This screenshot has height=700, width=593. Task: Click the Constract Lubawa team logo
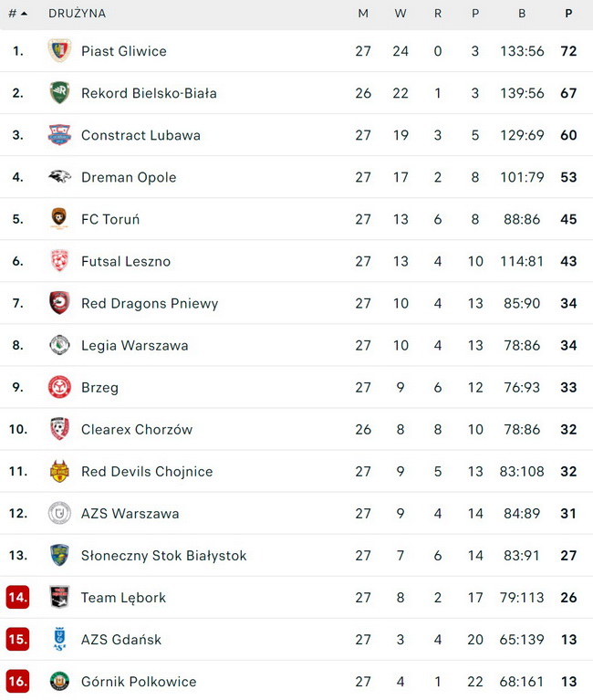point(59,135)
